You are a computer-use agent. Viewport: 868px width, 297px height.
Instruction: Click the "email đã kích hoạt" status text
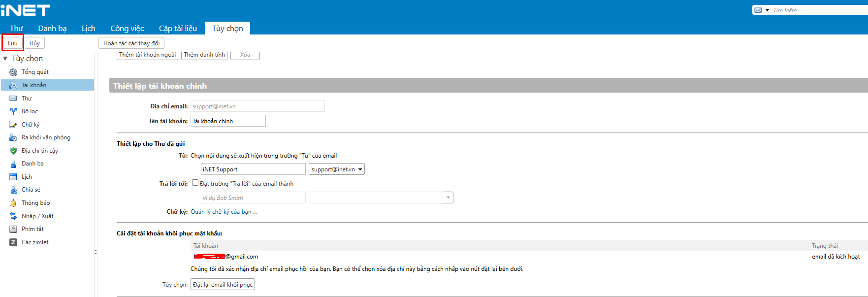click(x=836, y=257)
